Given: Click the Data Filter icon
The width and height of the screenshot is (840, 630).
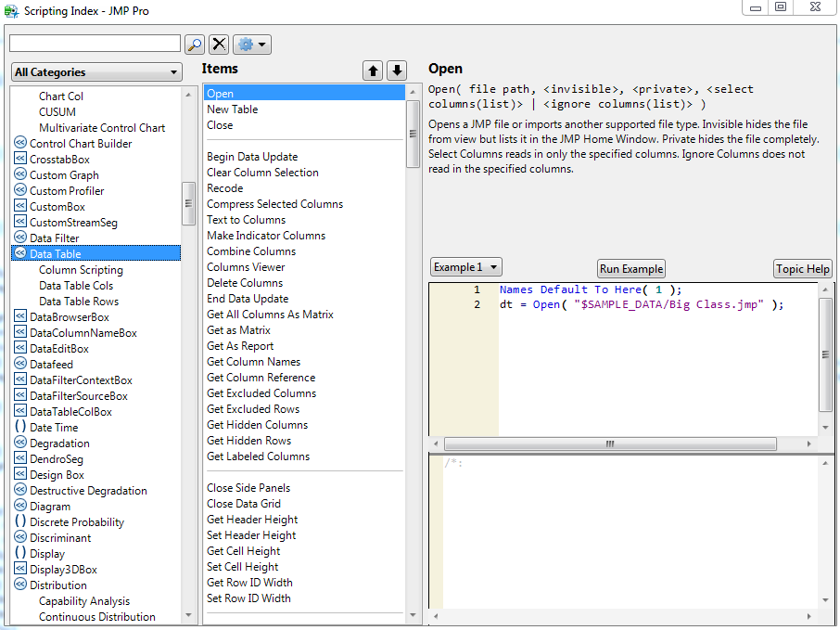Looking at the screenshot, I should tap(20, 237).
